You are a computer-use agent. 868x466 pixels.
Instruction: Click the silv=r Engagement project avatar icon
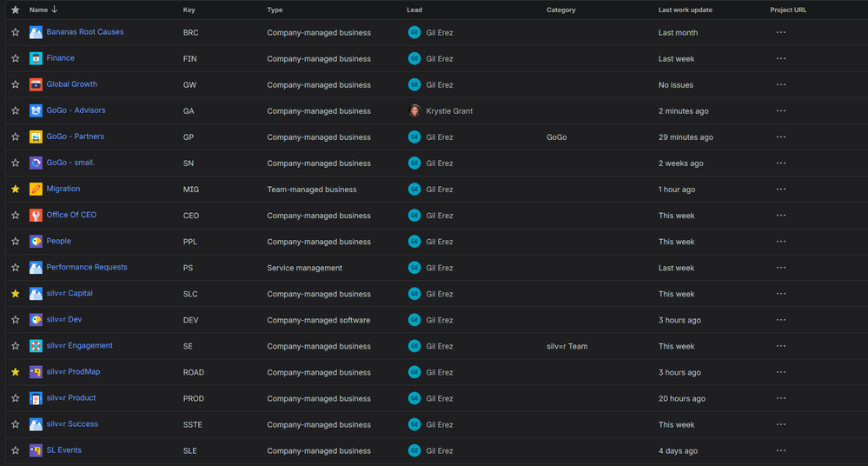click(36, 346)
